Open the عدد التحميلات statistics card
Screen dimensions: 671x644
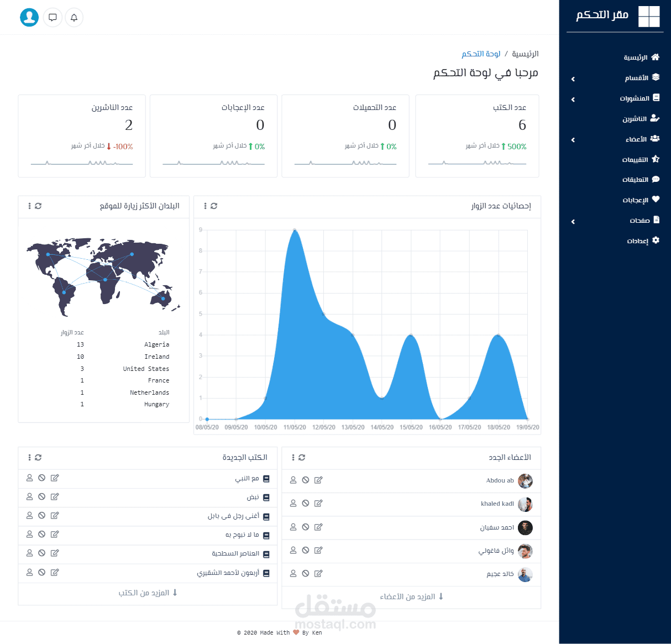click(345, 136)
